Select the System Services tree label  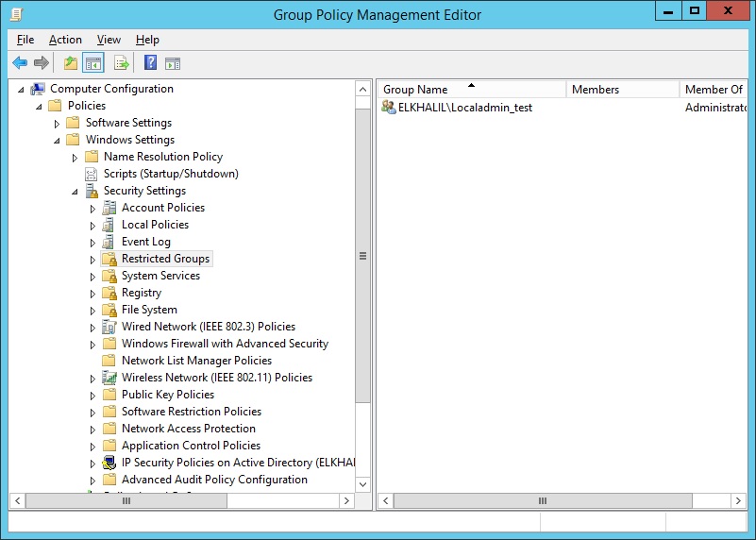160,276
